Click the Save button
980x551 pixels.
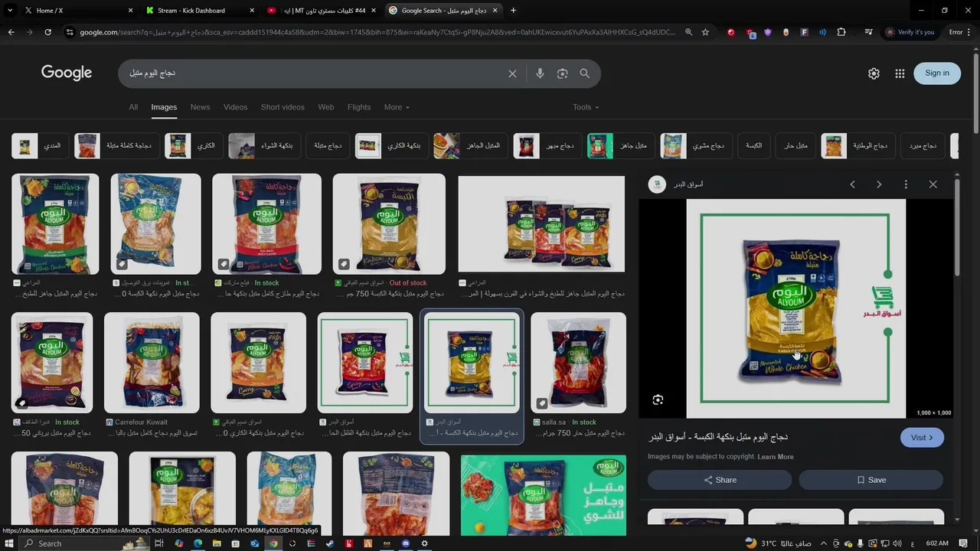[871, 480]
